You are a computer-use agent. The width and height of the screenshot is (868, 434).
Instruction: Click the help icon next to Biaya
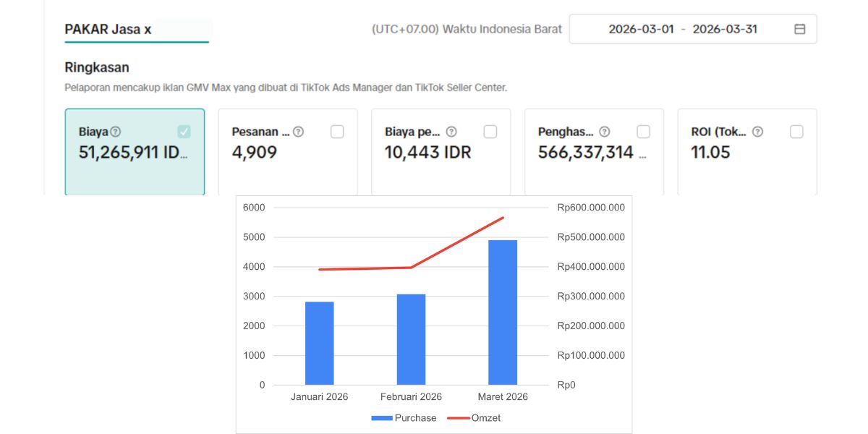click(x=115, y=132)
